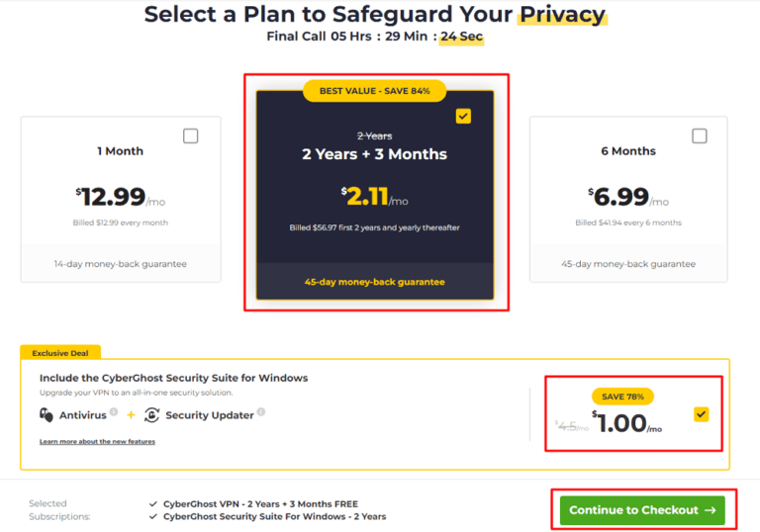This screenshot has width=760, height=532.
Task: Click the SAVE 78% badge
Action: (621, 397)
